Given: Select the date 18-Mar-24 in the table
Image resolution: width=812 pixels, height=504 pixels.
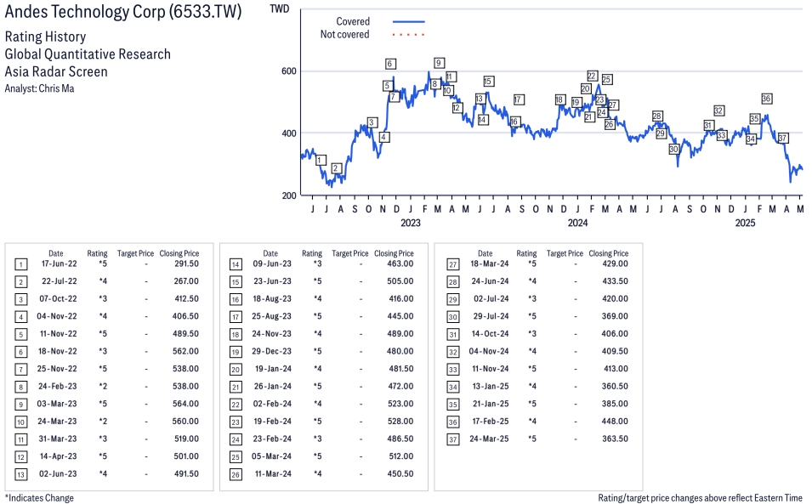Looking at the screenshot, I should [x=490, y=264].
